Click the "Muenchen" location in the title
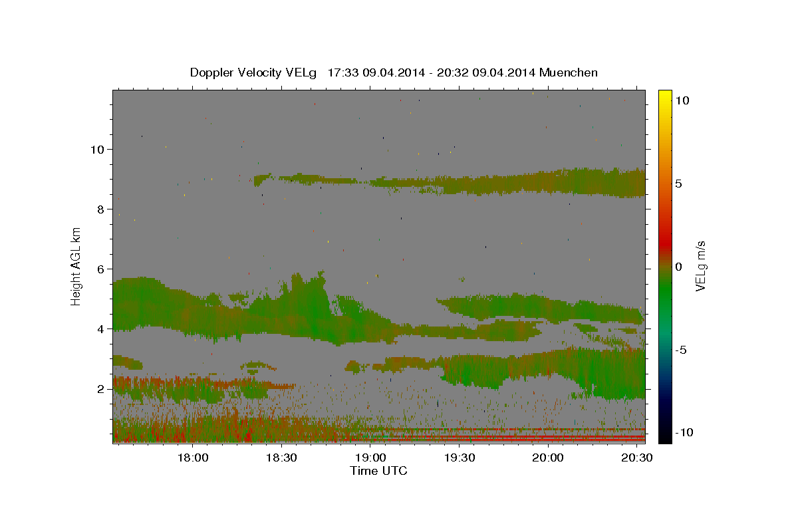 pos(569,72)
